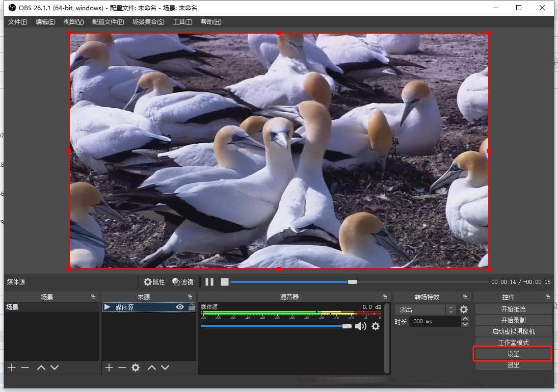Select the 媒体源 source row
558x392 pixels.
pos(149,307)
